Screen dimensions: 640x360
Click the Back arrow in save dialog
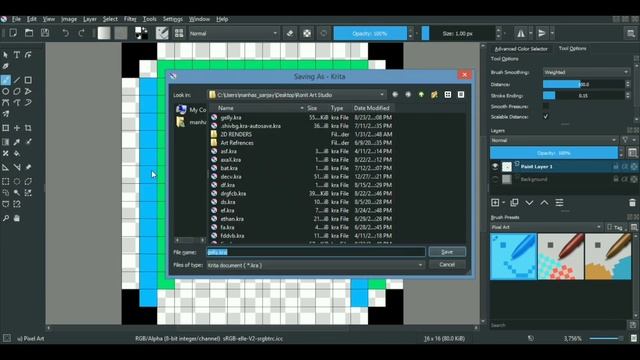(x=395, y=95)
